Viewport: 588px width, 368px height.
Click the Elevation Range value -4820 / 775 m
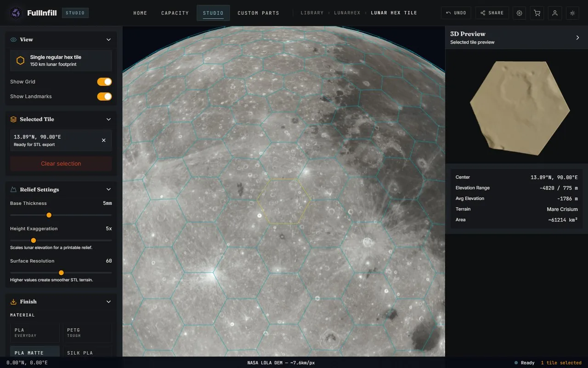coord(559,188)
